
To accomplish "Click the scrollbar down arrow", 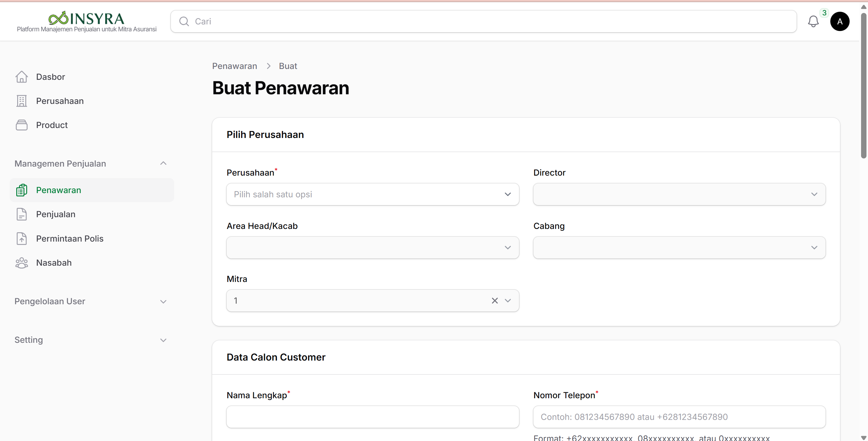I will point(863,438).
